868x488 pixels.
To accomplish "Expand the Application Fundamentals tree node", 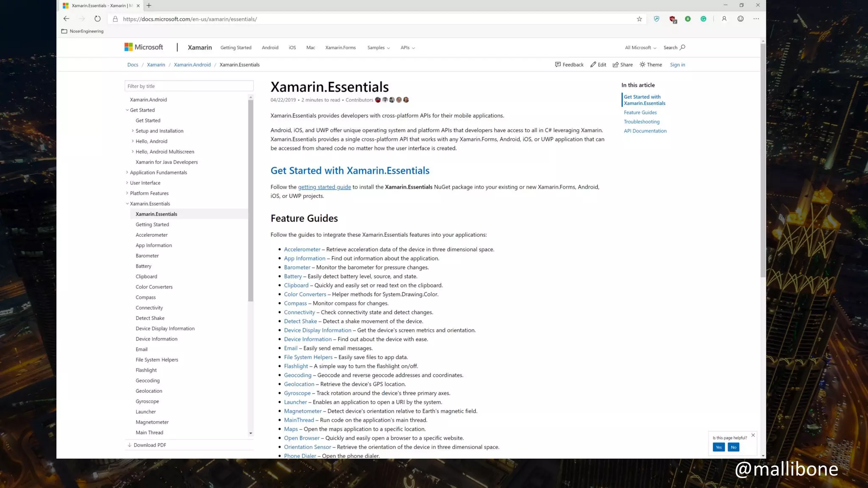I will click(x=127, y=172).
